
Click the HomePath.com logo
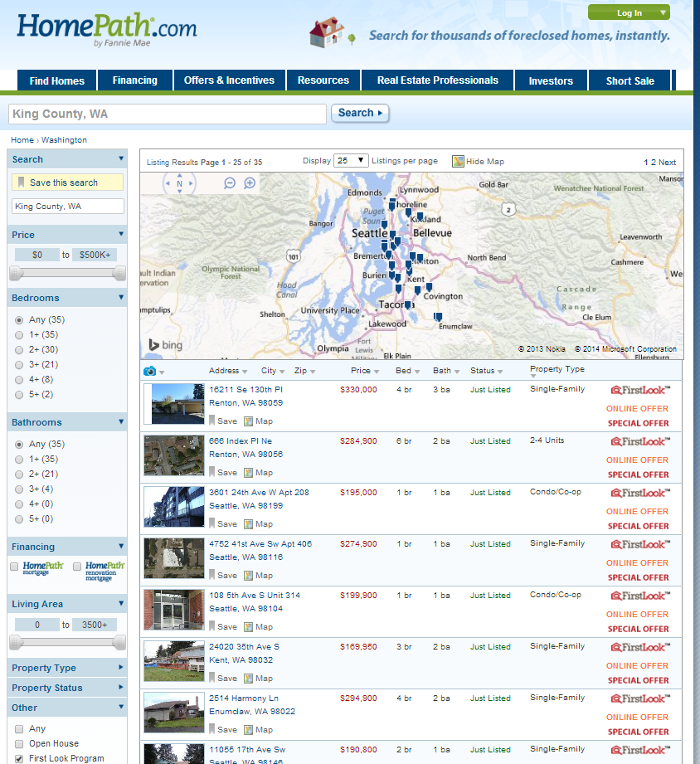coord(107,28)
